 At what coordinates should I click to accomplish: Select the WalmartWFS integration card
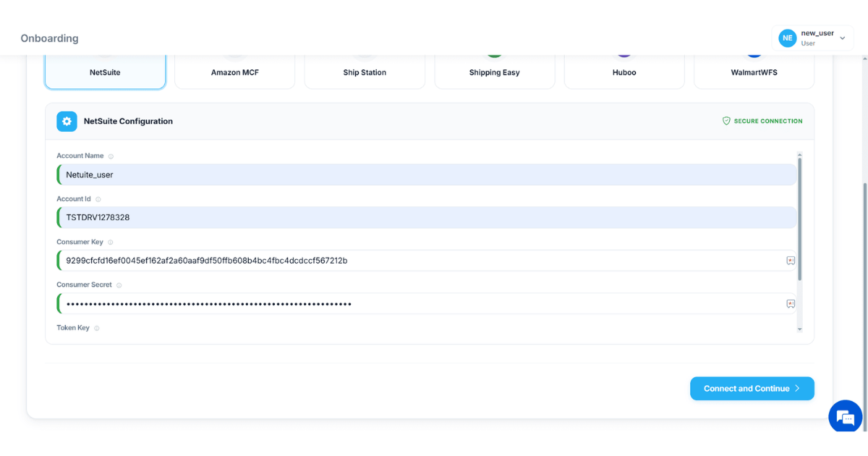754,72
